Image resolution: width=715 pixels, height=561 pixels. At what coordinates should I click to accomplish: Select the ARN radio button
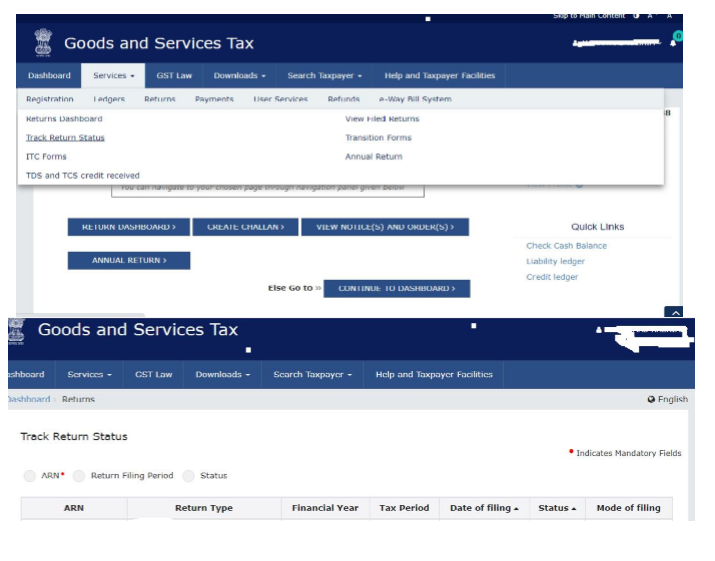click(x=30, y=476)
